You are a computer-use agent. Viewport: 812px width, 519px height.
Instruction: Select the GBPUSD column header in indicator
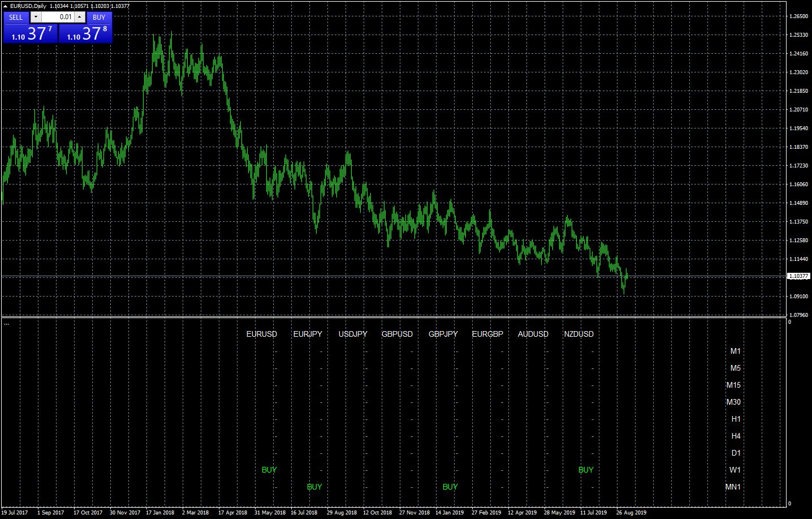pos(397,334)
